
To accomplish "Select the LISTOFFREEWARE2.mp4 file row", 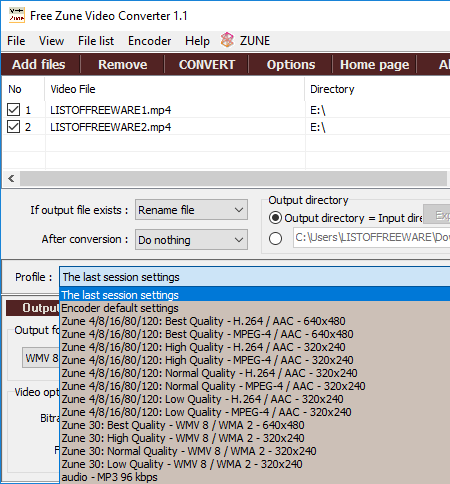I will click(226, 127).
